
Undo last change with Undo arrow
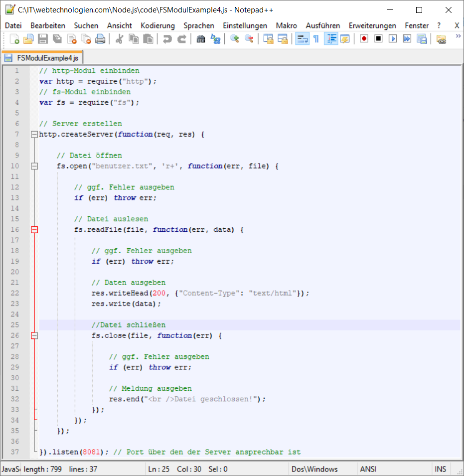(167, 39)
